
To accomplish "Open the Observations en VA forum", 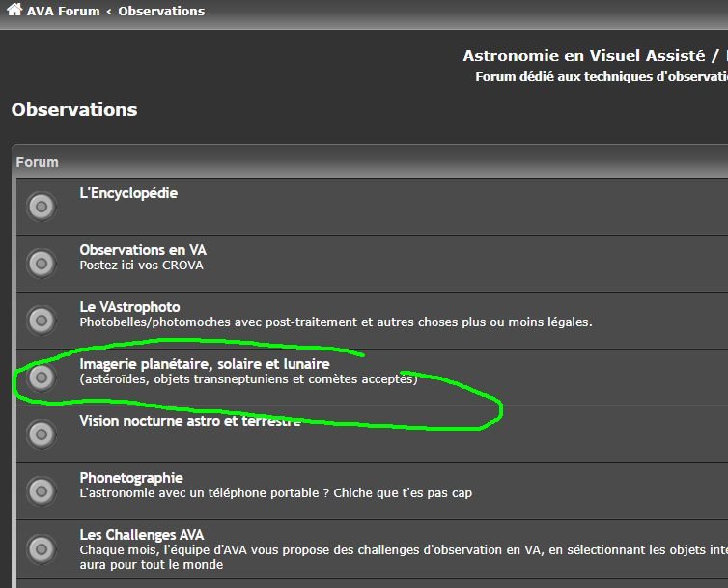I will (x=143, y=250).
